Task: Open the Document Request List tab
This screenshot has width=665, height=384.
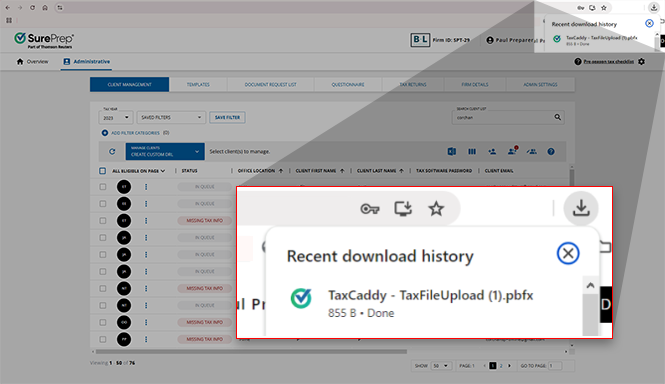Action: tap(271, 84)
